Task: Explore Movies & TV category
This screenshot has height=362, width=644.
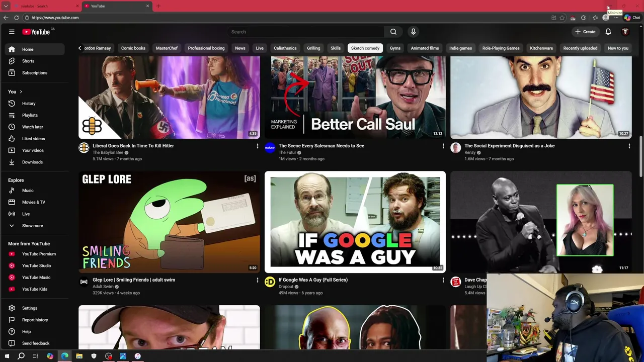Action: pos(34,202)
